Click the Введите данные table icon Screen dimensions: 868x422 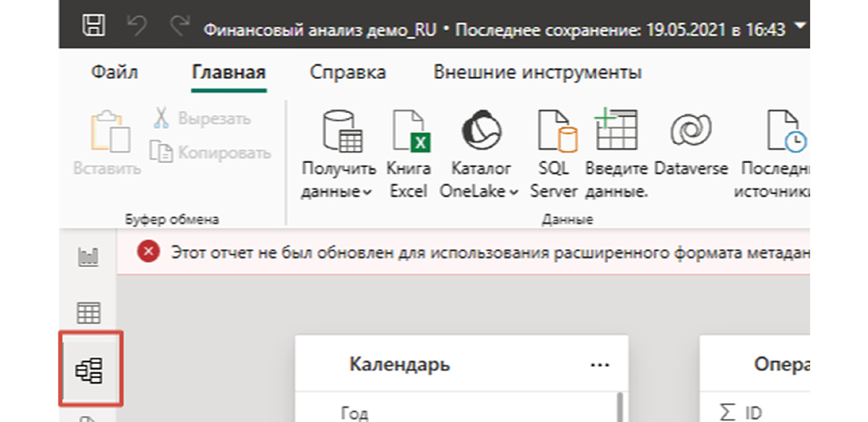point(616,154)
